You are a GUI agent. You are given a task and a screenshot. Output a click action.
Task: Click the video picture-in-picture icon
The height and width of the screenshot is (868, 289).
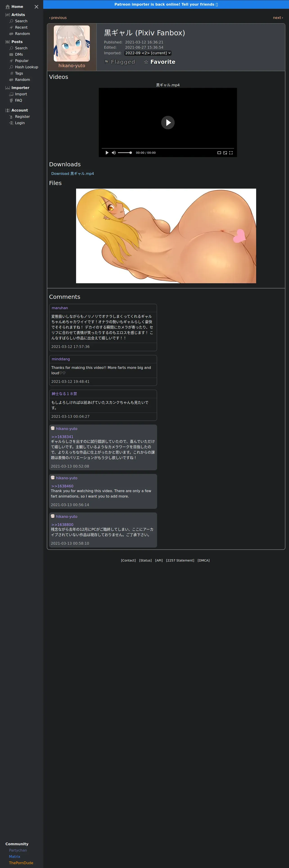pos(225,153)
